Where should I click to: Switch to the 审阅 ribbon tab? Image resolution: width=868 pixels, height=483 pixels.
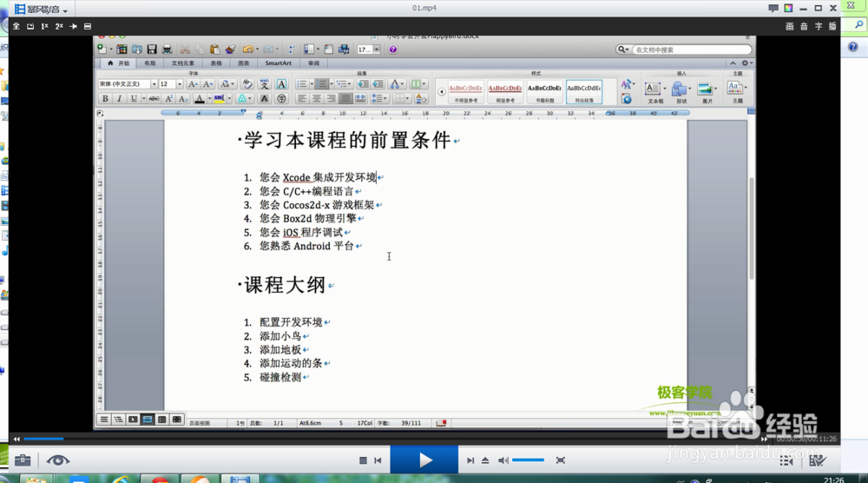(x=314, y=63)
